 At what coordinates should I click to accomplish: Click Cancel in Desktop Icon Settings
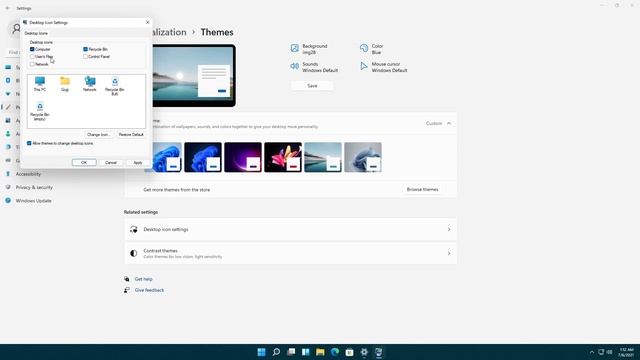(x=111, y=162)
